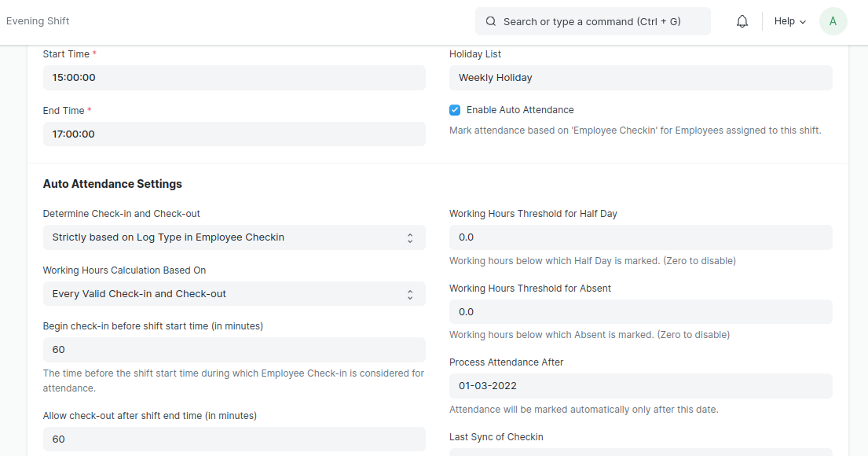Click the search magnifier icon
868x456 pixels.
(490, 21)
